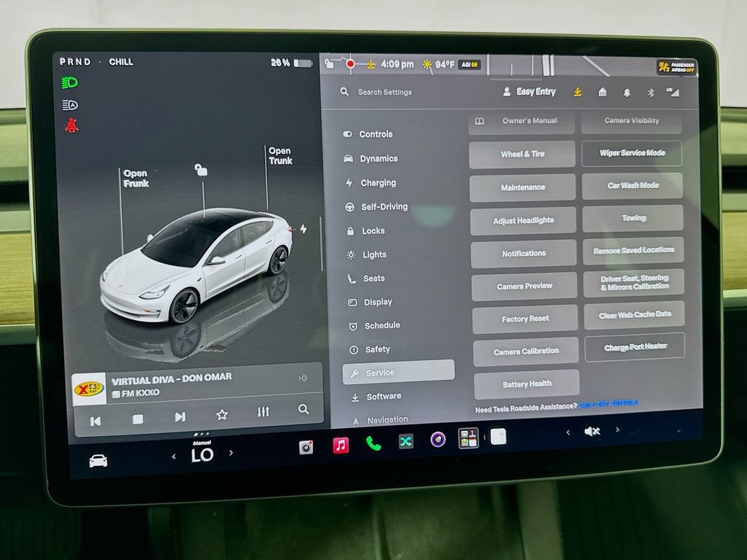Tap the auto high beam indicator icon
The width and height of the screenshot is (747, 560).
pyautogui.click(x=70, y=105)
